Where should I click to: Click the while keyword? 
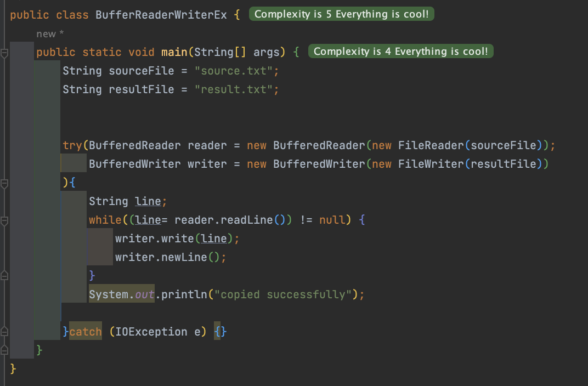[x=105, y=220]
